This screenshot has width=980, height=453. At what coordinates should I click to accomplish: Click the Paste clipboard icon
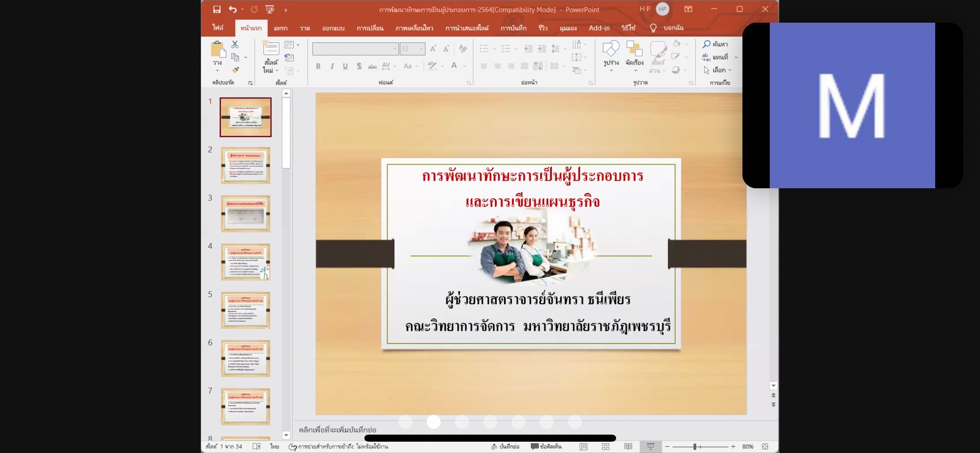(x=217, y=49)
